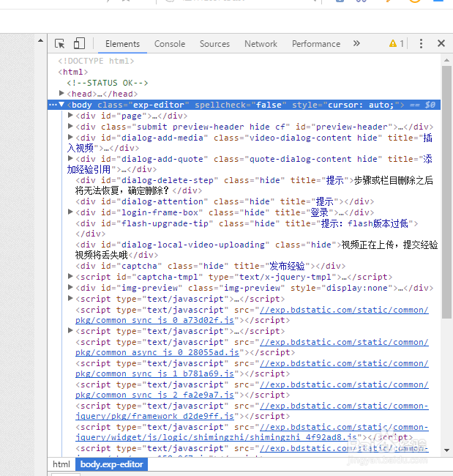
Task: Click the page scrollbar up arrow left of DevTools
Action: pos(40,40)
